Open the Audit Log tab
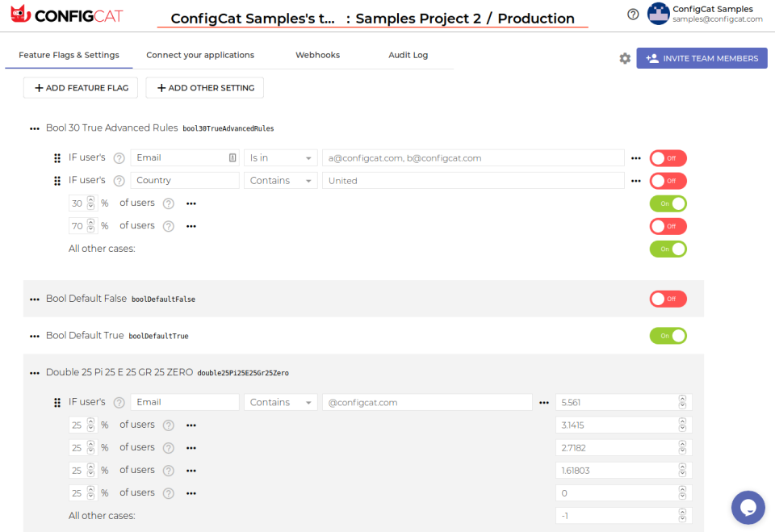The image size is (775, 532). [408, 55]
